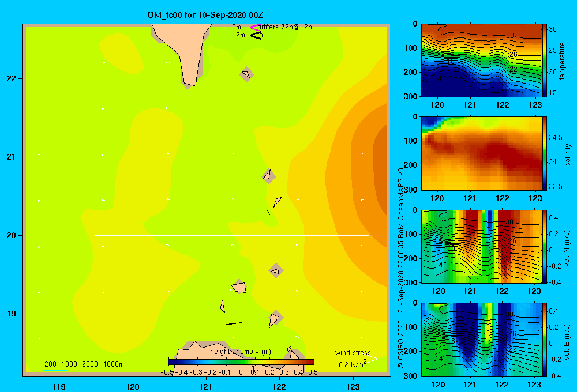This screenshot has width=577, height=392.
Task: Click the vertical 'salinity' colorbar label
Action: point(568,154)
